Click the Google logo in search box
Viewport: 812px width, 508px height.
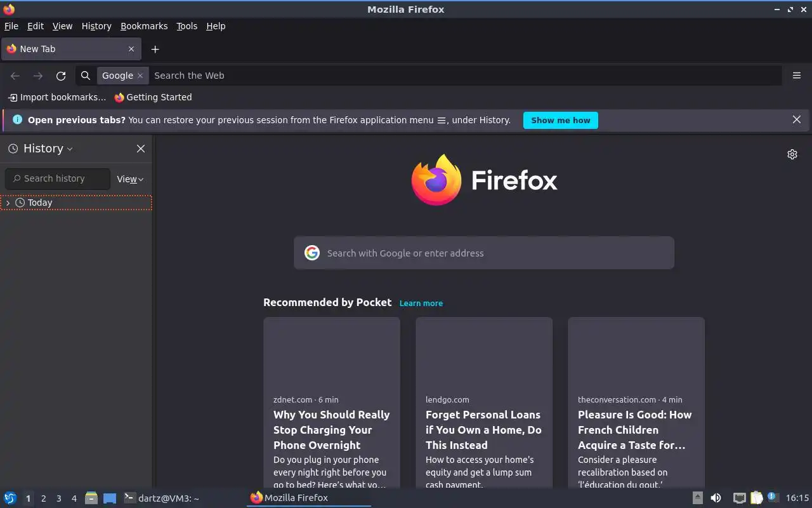pyautogui.click(x=312, y=253)
